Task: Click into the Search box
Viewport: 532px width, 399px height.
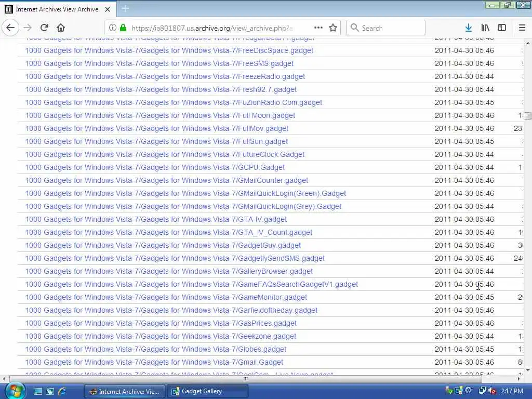Action: 385,28
